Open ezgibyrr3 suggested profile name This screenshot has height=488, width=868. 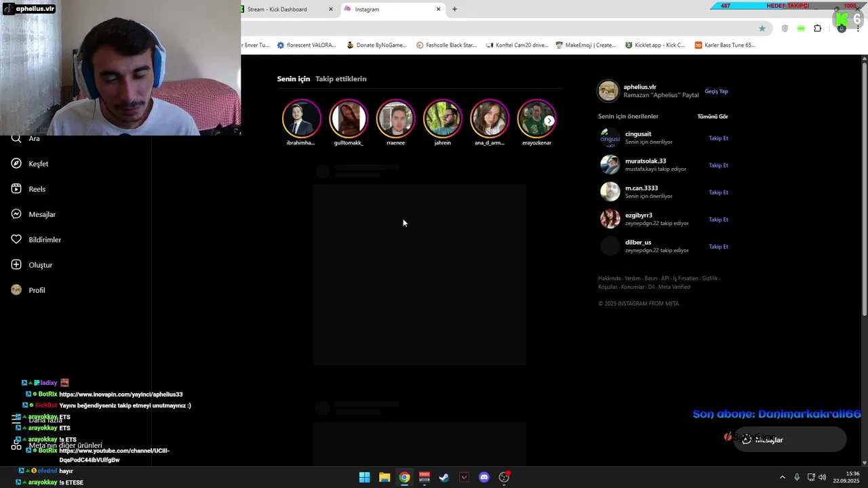639,216
